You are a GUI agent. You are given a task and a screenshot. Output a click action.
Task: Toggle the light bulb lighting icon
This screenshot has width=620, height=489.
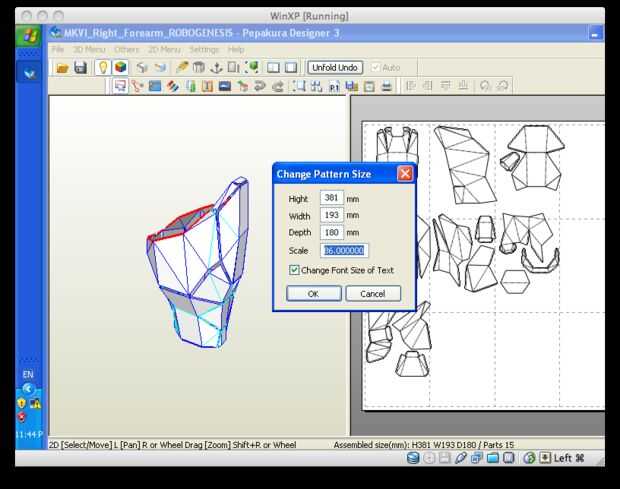click(x=103, y=68)
